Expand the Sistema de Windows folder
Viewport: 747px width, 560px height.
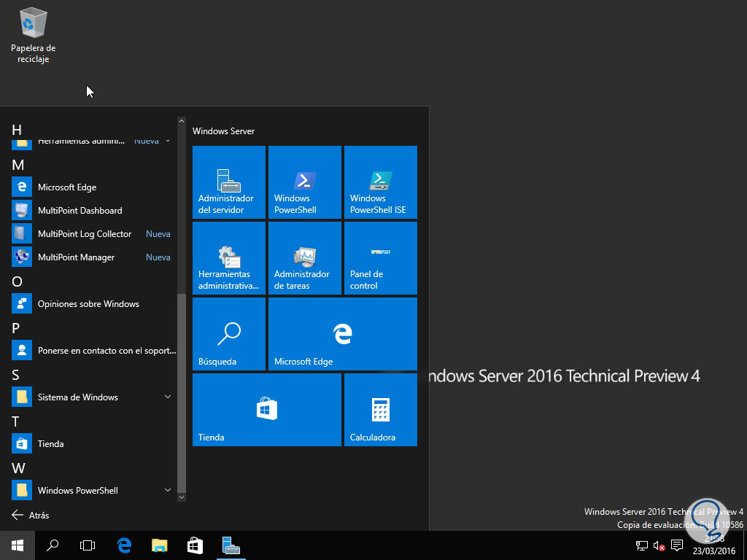coord(167,397)
